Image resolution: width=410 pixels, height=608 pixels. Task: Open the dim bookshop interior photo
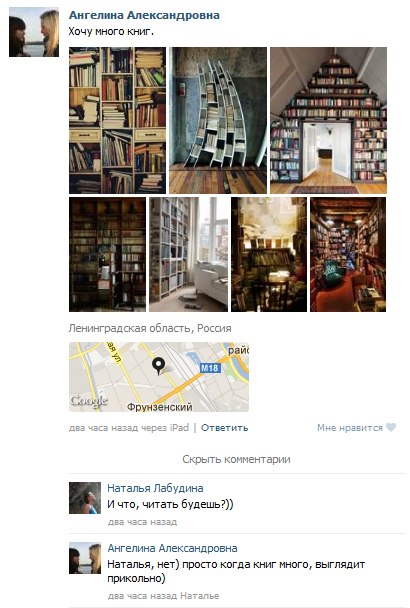pos(269,254)
